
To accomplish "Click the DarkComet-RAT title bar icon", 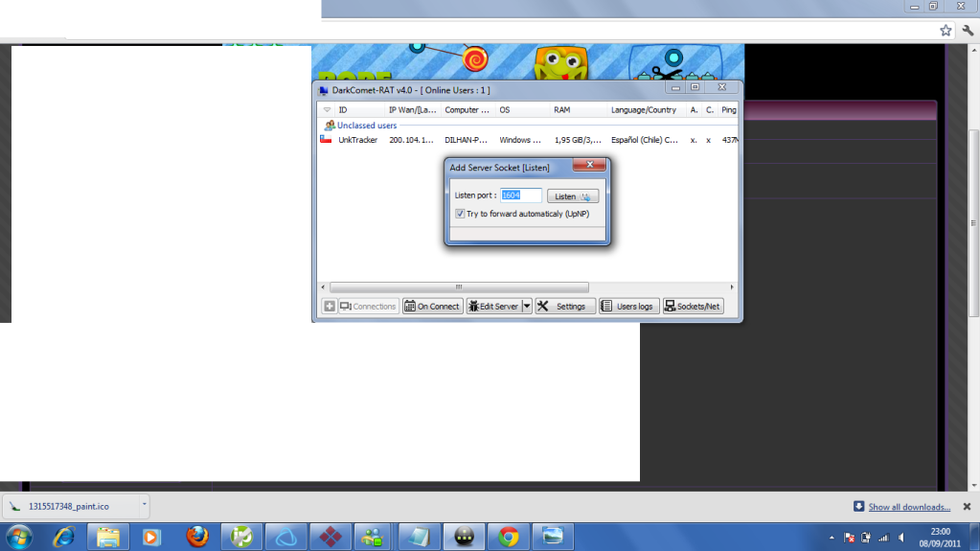I will [323, 91].
